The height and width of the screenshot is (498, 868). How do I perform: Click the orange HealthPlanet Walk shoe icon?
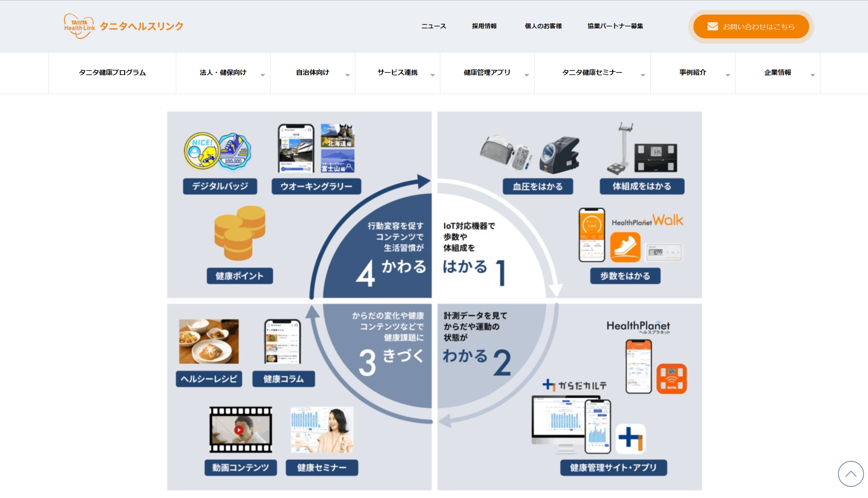625,247
